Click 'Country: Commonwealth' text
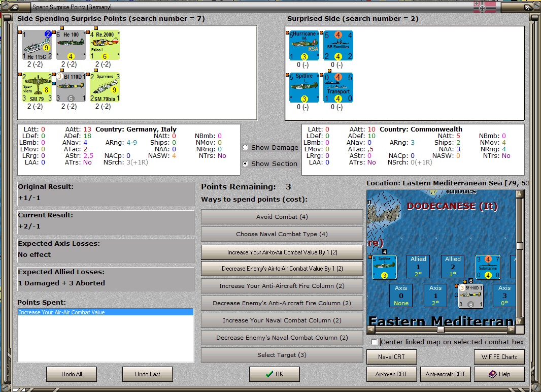 tap(421, 129)
